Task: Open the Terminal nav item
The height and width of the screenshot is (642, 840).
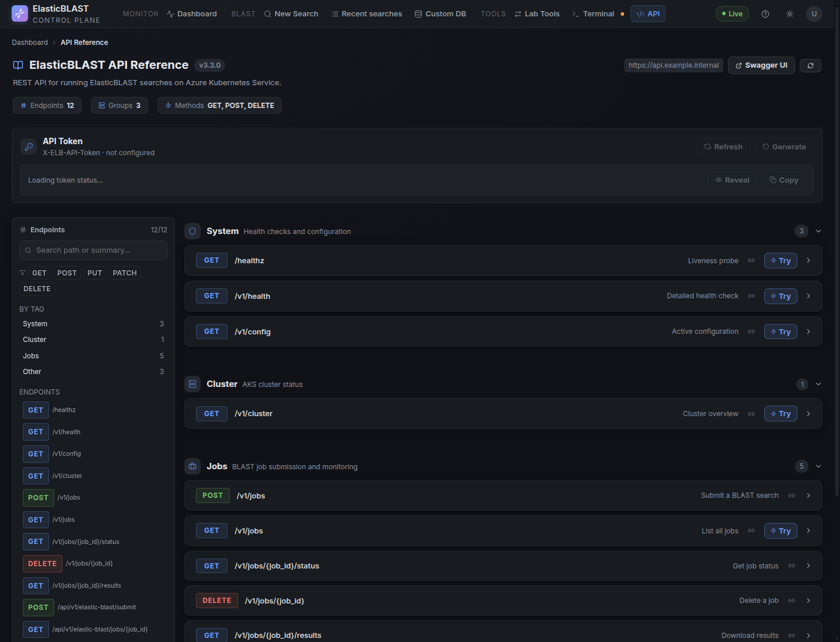Action: click(x=597, y=14)
